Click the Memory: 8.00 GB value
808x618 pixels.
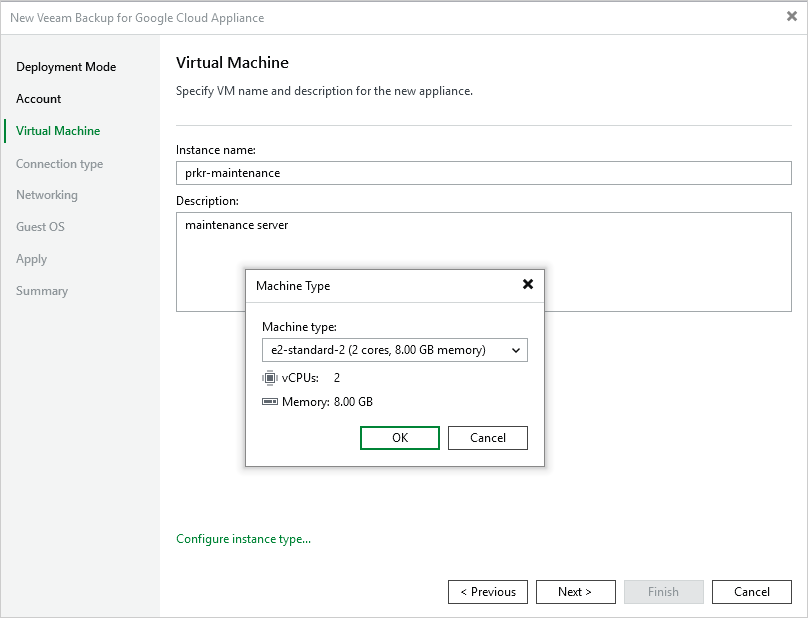pyautogui.click(x=353, y=402)
